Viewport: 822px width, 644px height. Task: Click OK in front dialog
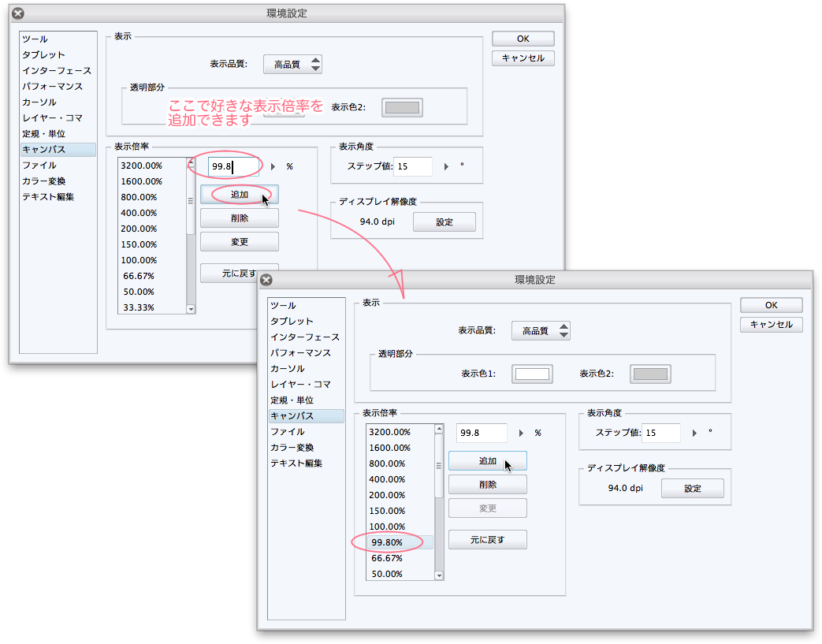771,305
